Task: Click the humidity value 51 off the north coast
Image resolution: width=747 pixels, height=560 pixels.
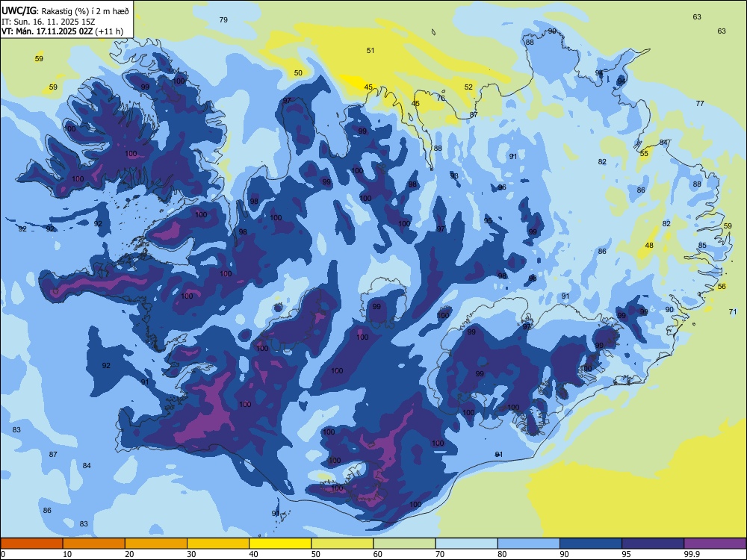Action: (x=371, y=50)
